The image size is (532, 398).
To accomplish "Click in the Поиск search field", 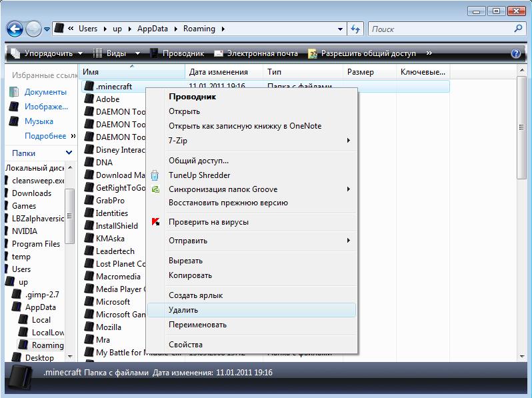I will (x=440, y=29).
